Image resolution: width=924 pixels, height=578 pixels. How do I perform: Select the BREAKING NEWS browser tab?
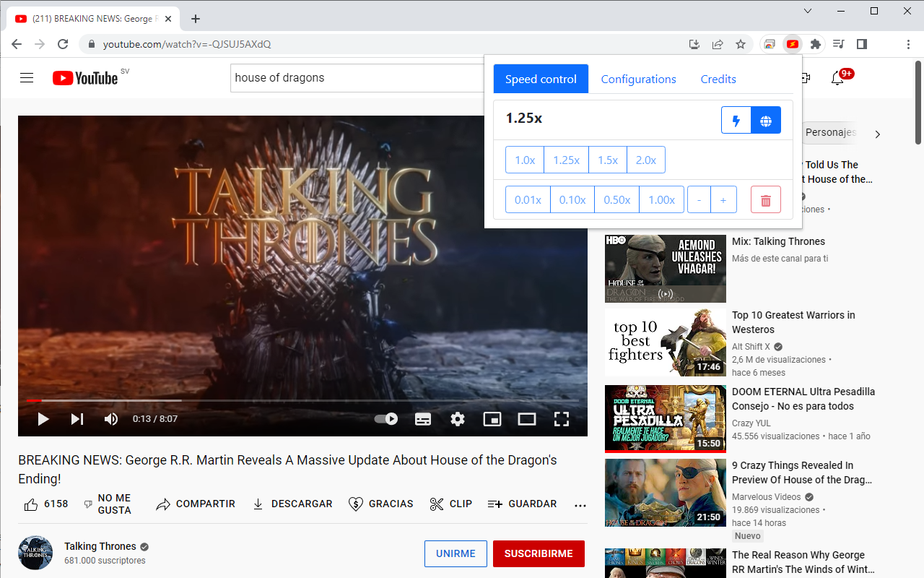[94, 19]
